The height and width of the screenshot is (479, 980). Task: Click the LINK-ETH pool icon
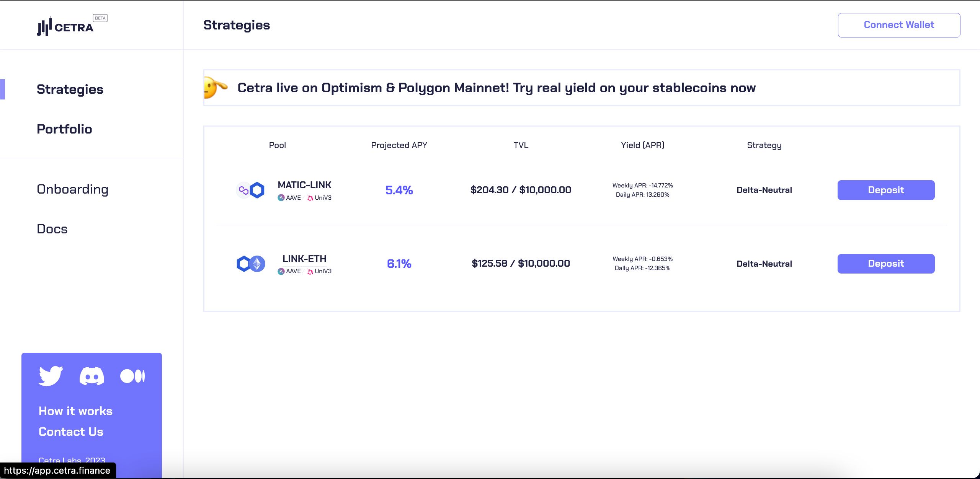point(251,263)
